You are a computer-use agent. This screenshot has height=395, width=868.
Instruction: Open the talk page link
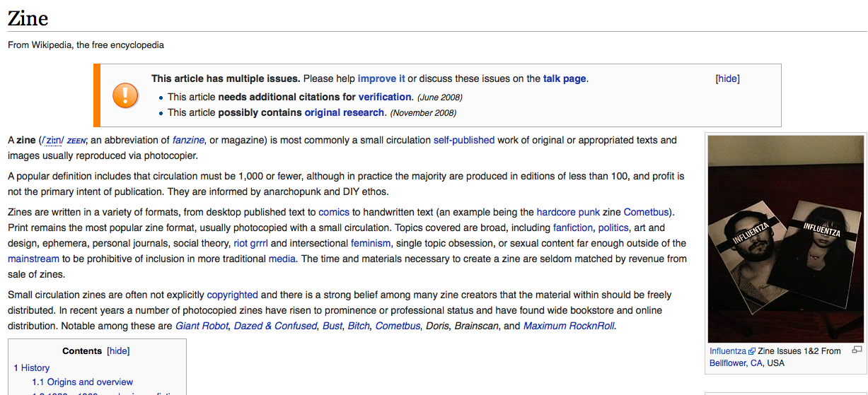pyautogui.click(x=565, y=78)
